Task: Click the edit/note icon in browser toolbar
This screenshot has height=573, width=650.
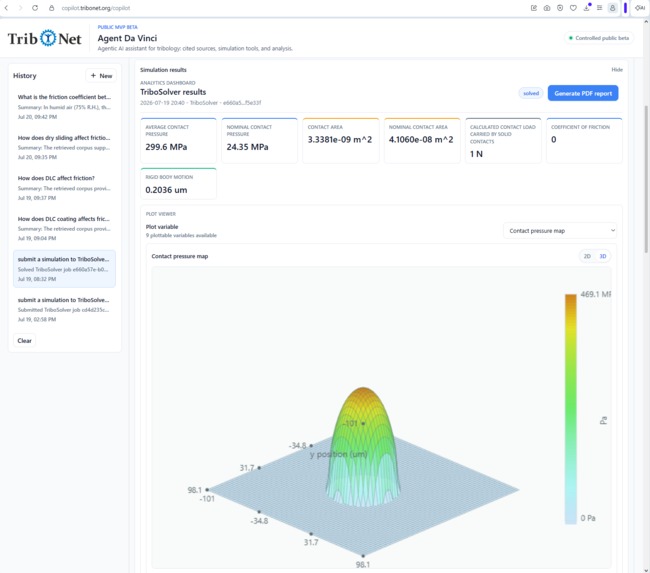Action: click(x=534, y=8)
